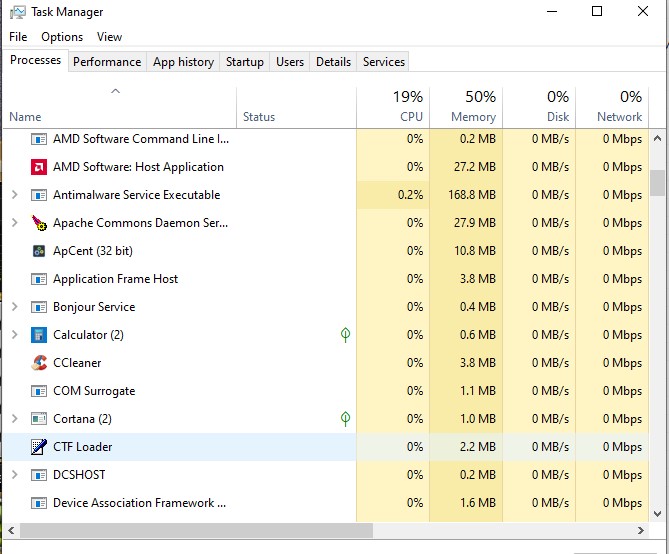This screenshot has height=554, width=669.
Task: Click the 27.9 MB memory value
Action: [x=474, y=223]
